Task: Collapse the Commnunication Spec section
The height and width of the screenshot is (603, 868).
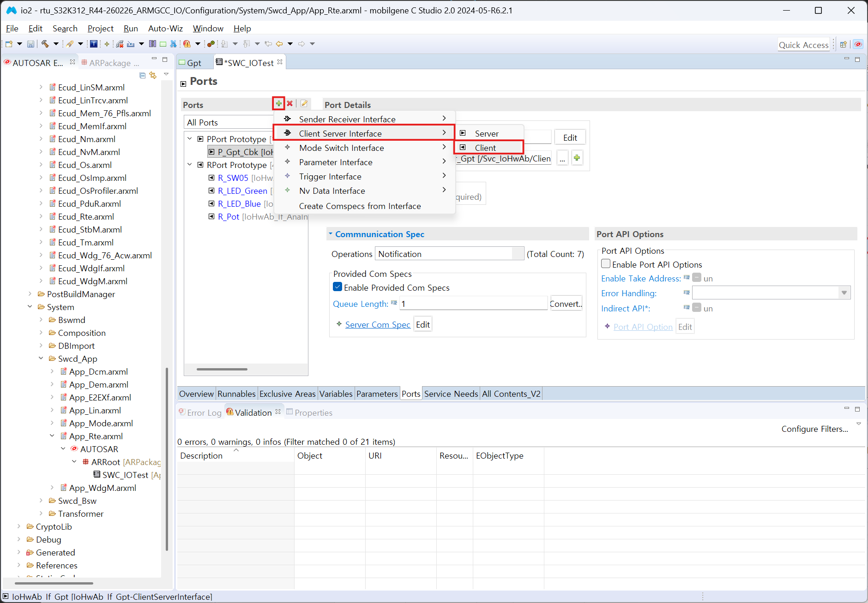Action: (x=331, y=234)
